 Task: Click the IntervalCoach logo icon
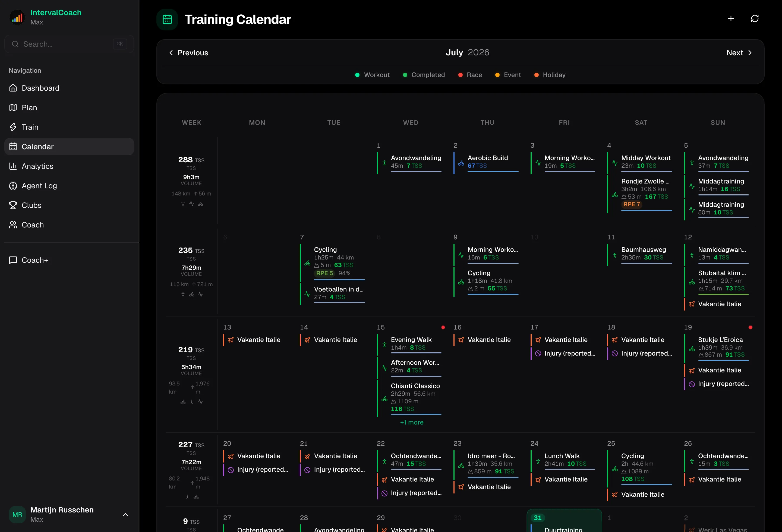(17, 17)
